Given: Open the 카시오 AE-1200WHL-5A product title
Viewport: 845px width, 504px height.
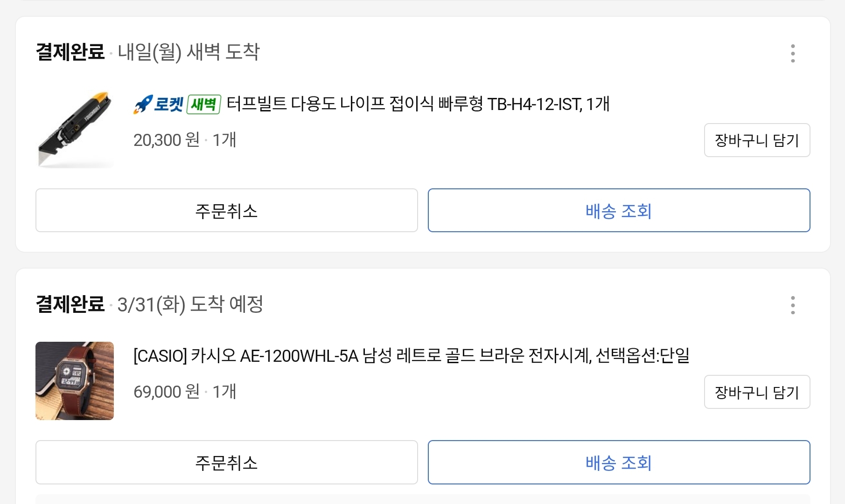Looking at the screenshot, I should 411,356.
